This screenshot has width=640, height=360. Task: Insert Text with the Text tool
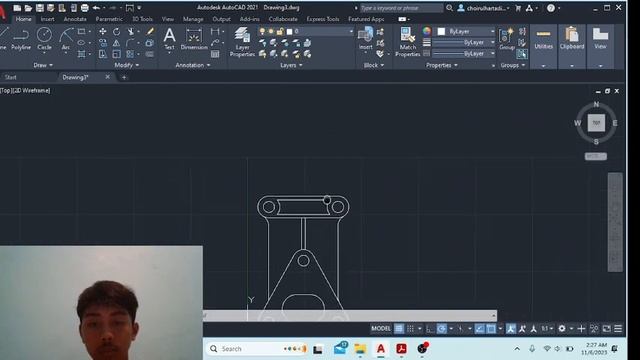[x=169, y=39]
